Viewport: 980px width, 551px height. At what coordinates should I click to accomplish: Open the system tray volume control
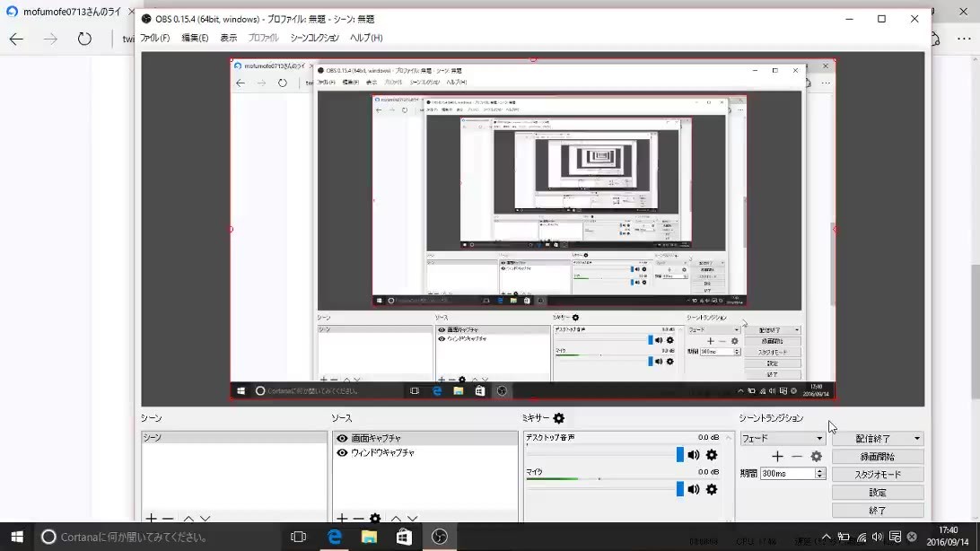(878, 537)
